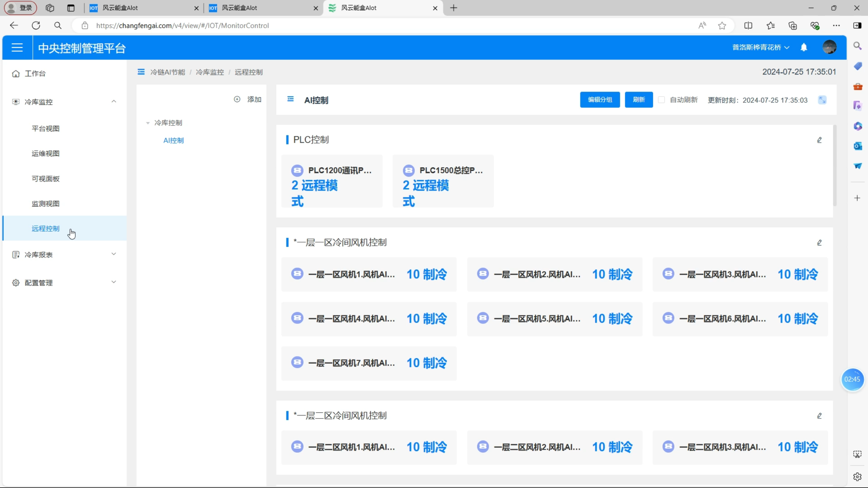Click the 添加 plus circle icon
The width and height of the screenshot is (868, 488).
point(237,99)
